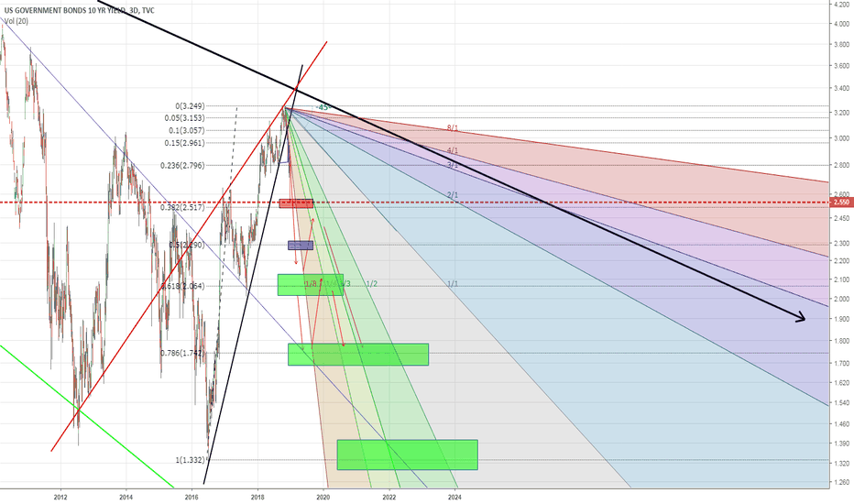Select the 1/2 Gann fan label
Screen dimensions: 854x504
tap(371, 284)
